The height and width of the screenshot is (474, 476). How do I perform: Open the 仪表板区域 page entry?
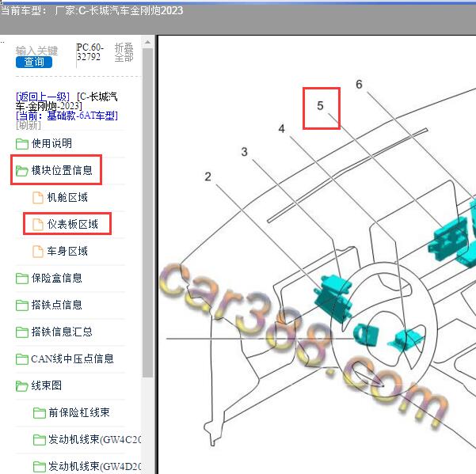[73, 225]
